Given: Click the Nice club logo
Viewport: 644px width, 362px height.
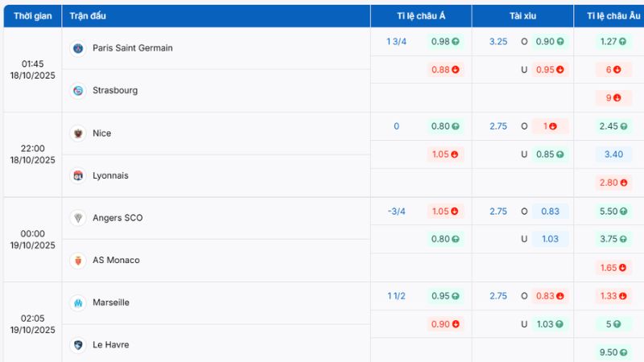Looking at the screenshot, I should (x=78, y=134).
